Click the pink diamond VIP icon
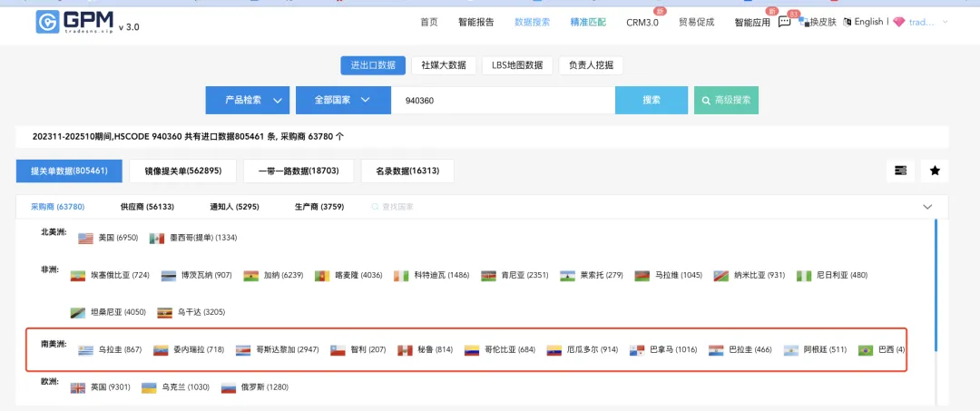Image resolution: width=980 pixels, height=411 pixels. pos(898,22)
